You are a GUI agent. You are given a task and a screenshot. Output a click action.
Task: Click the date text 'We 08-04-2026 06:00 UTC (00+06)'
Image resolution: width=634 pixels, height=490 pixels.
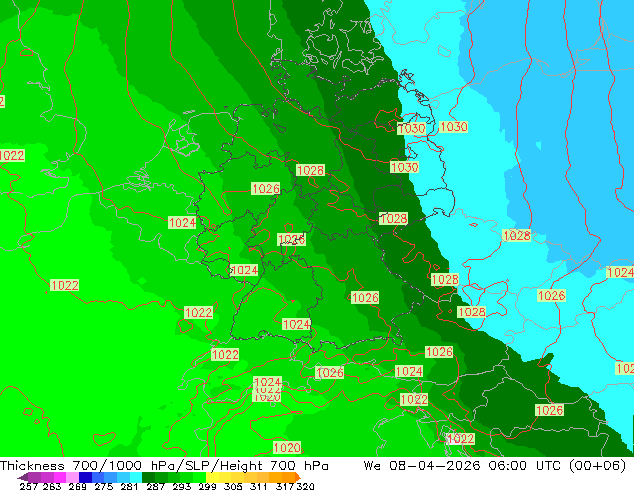[495, 466]
